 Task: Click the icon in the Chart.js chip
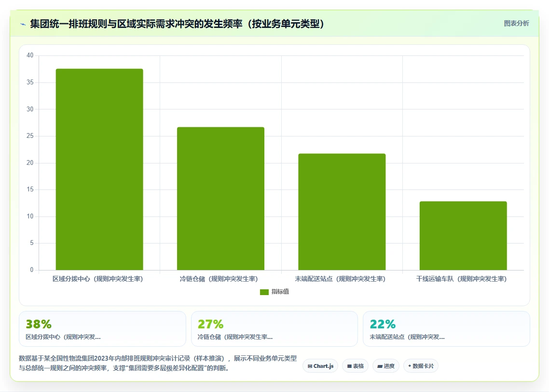310,366
